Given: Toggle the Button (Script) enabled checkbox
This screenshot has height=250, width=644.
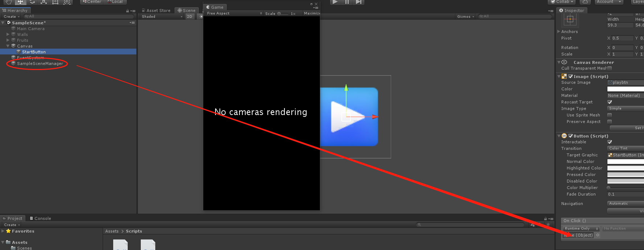Looking at the screenshot, I should click(571, 136).
